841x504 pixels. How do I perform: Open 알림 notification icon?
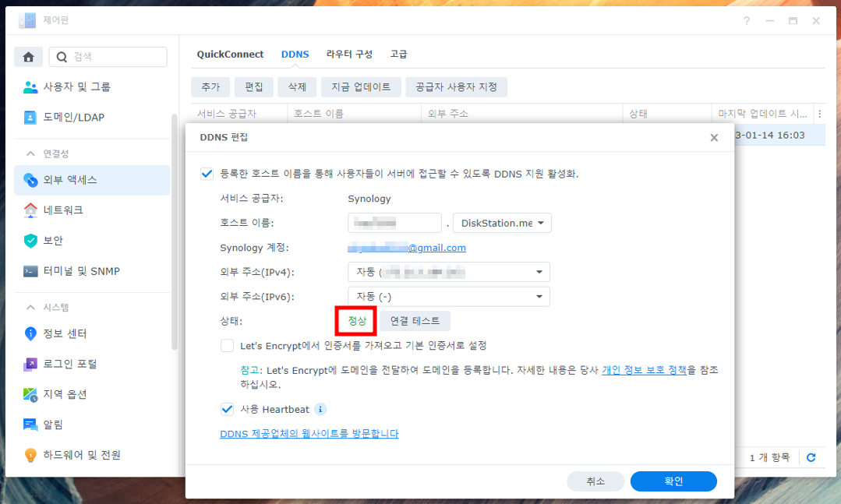tap(30, 425)
